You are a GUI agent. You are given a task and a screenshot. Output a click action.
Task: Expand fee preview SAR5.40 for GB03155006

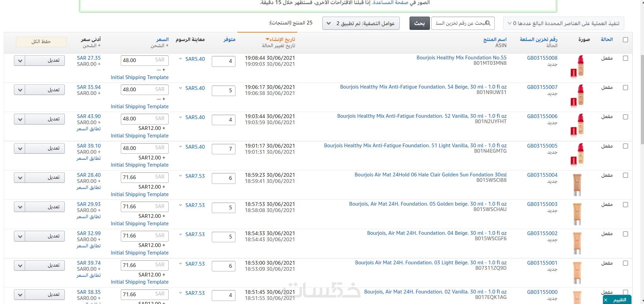pyautogui.click(x=192, y=117)
